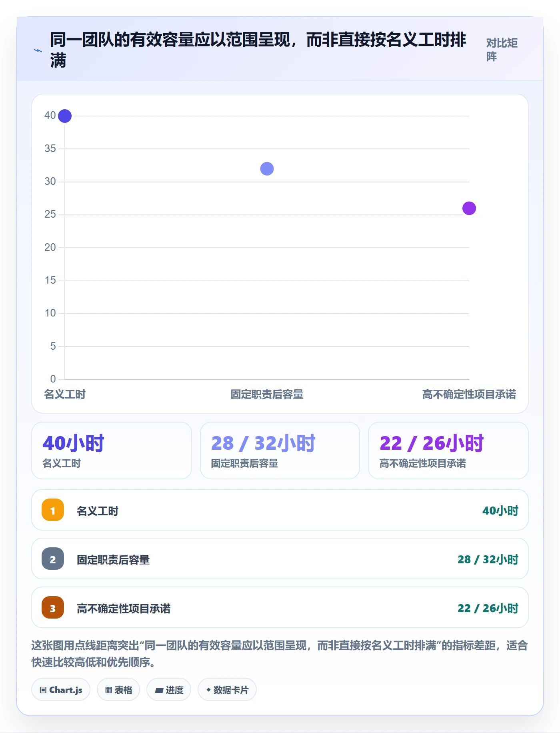Click the 固定职责后容量 x-axis label
560x733 pixels.
pyautogui.click(x=267, y=395)
